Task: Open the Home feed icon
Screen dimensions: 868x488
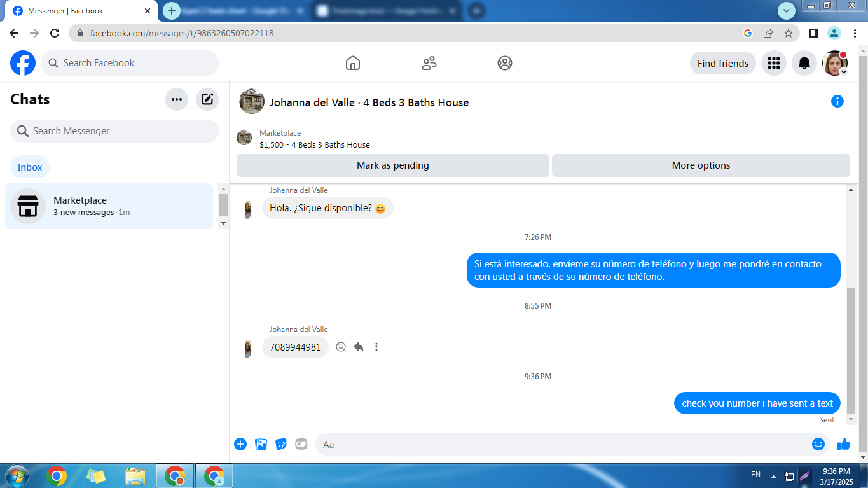Action: pos(353,63)
